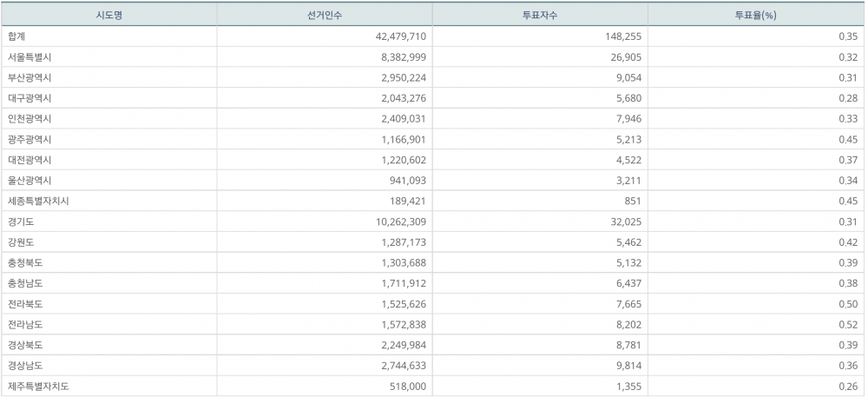This screenshot has height=397, width=868.
Task: Select the 경상남도 row name
Action: pos(25,366)
